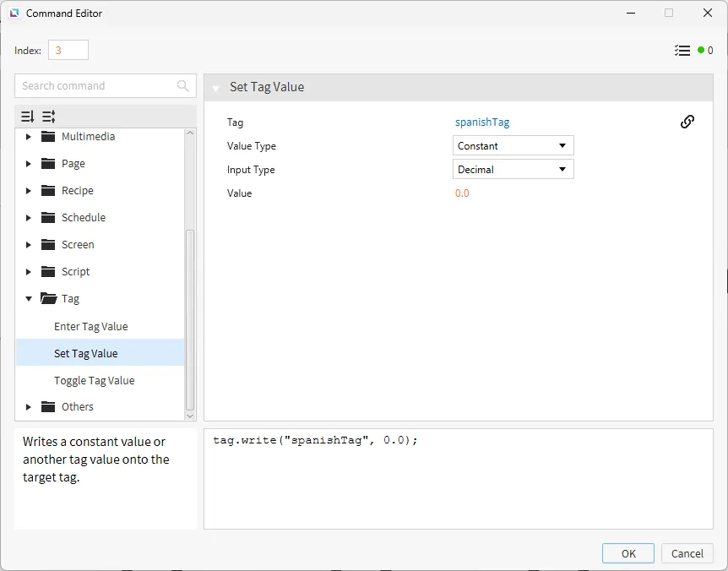
Task: Click the Index number field
Action: [x=68, y=51]
